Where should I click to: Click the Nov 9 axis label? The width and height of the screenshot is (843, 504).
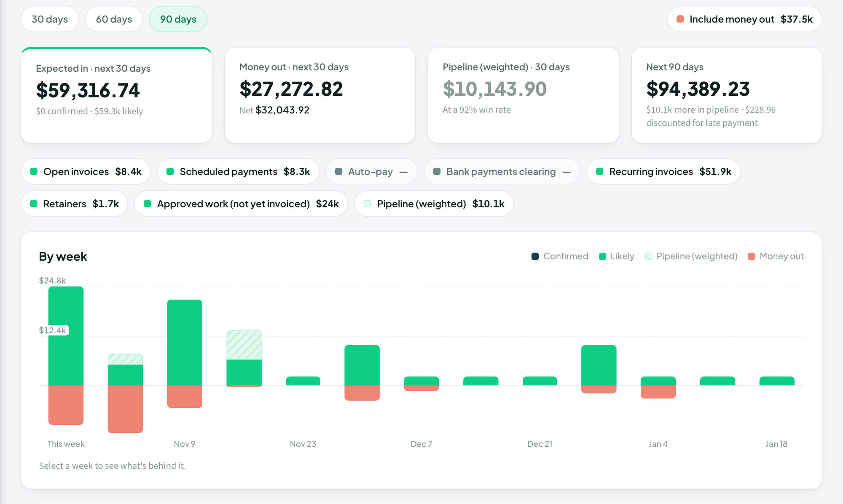pos(185,444)
